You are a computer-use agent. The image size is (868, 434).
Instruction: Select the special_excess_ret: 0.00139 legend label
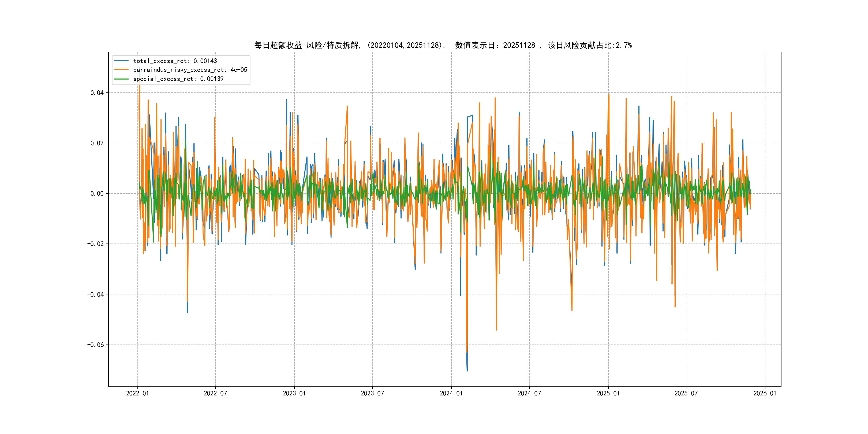click(178, 79)
